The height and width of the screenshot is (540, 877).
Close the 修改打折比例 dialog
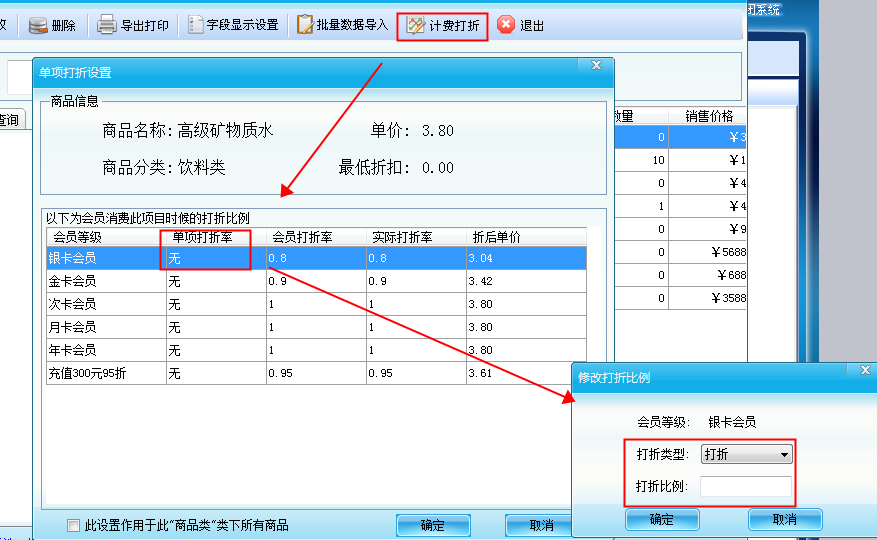click(865, 370)
